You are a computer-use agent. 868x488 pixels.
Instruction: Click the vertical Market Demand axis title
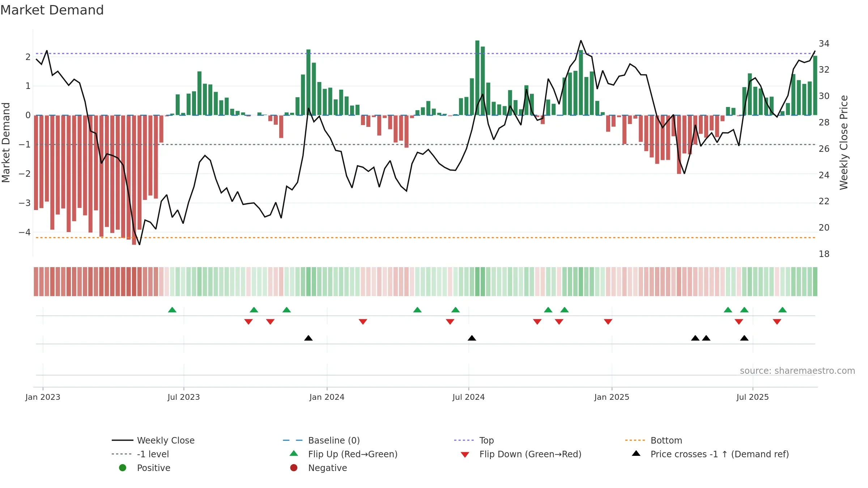click(x=6, y=142)
